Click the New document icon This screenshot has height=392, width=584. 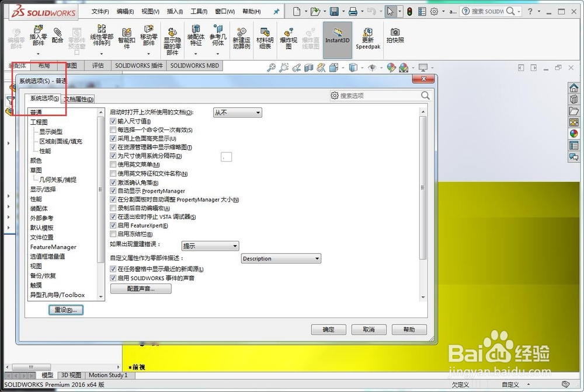[297, 12]
